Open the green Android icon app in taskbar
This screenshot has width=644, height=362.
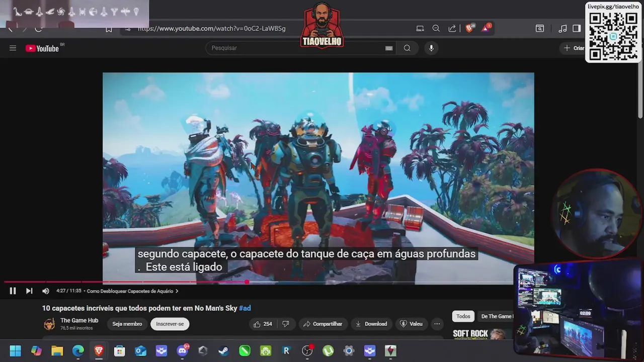266,351
